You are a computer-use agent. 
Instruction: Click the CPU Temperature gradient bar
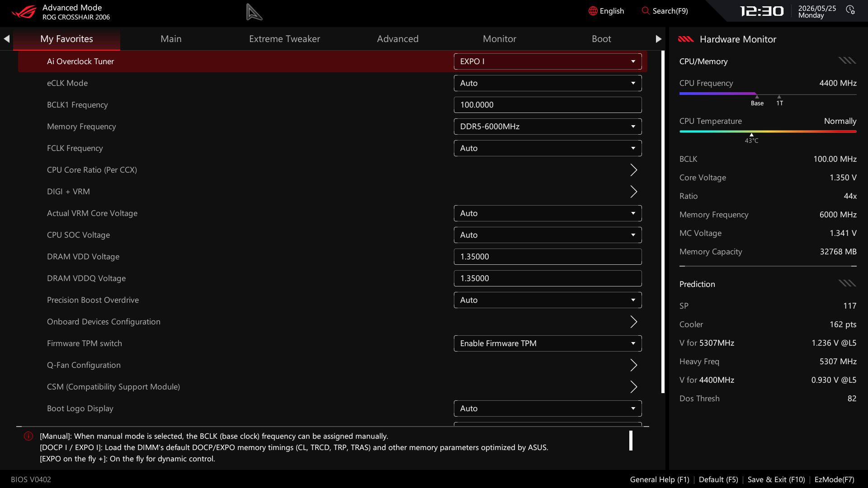[768, 131]
